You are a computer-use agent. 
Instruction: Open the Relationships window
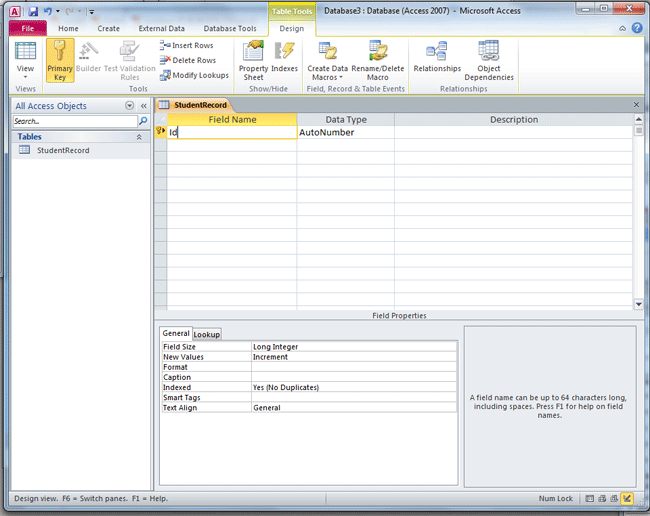[437, 56]
